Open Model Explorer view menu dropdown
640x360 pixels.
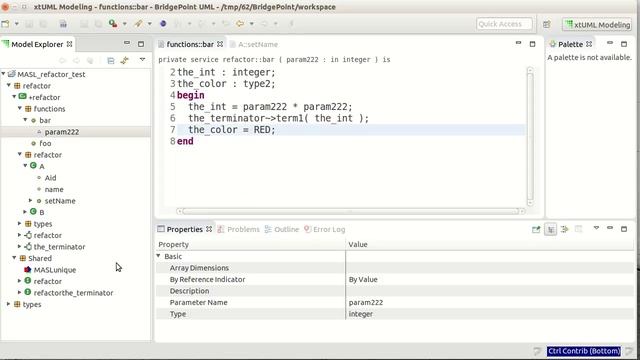pos(142,60)
